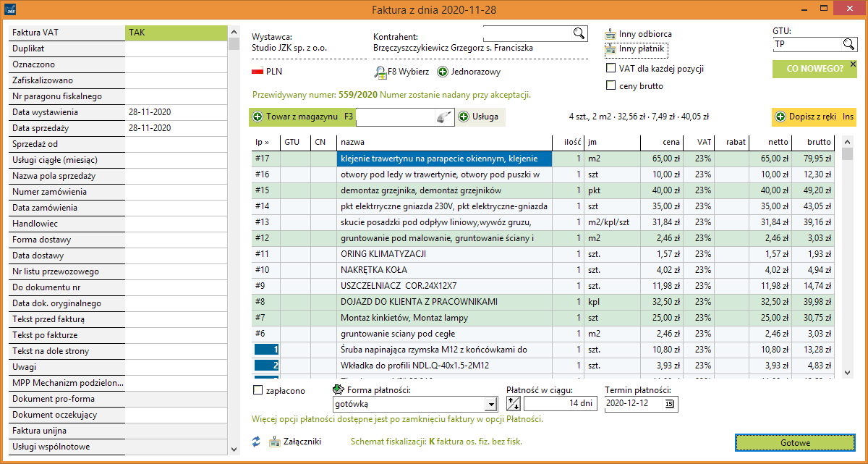Select the Forma dostawy property row

(x=116, y=240)
